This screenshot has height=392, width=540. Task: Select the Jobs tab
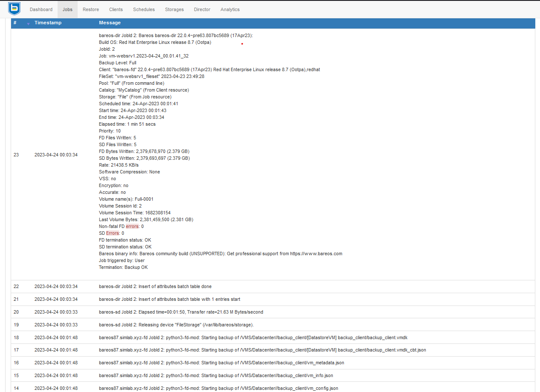coord(67,9)
